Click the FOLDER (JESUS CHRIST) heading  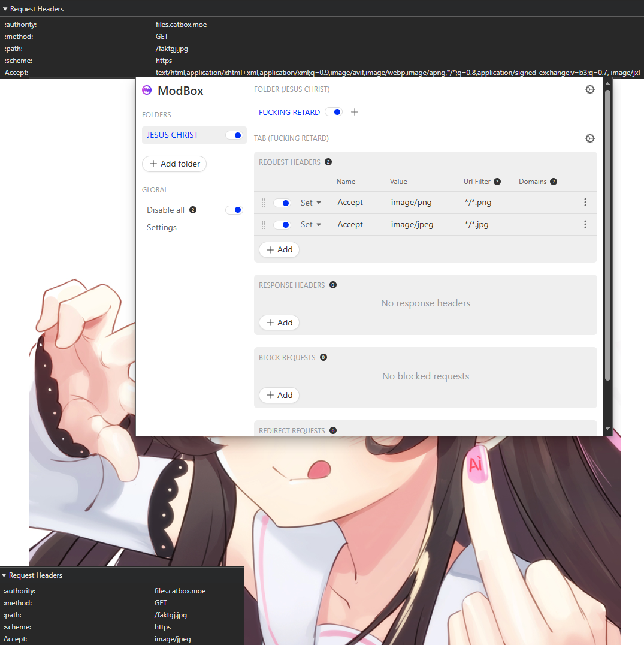(292, 89)
